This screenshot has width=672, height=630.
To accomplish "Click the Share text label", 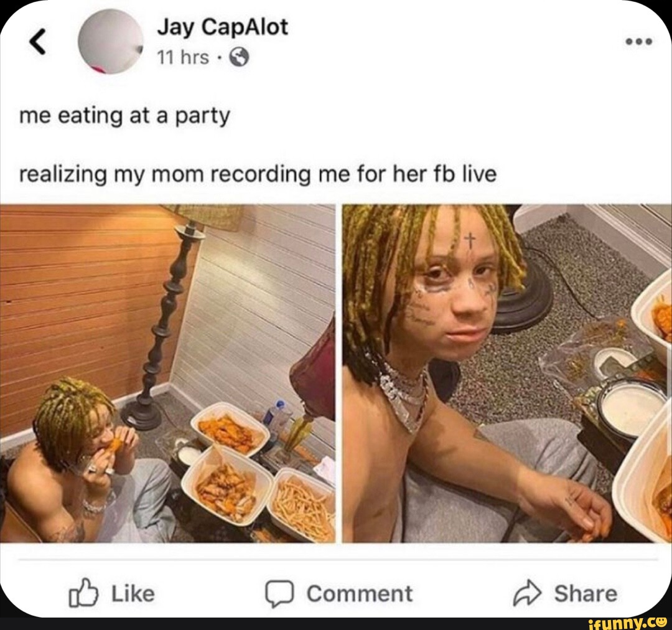I will tap(586, 593).
